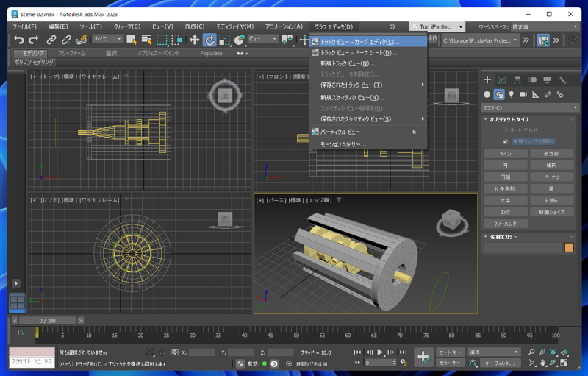Click the orange object color swatch
Viewport: 588px width, 376px height.
point(569,247)
